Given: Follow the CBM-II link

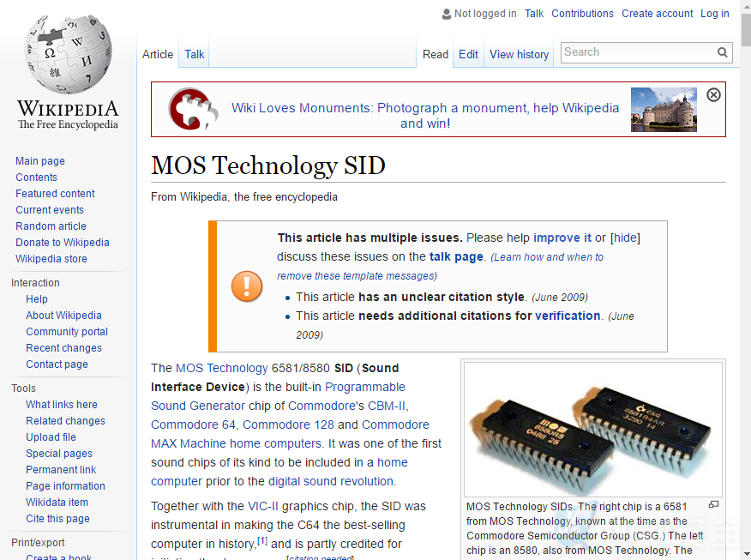Looking at the screenshot, I should tap(387, 406).
